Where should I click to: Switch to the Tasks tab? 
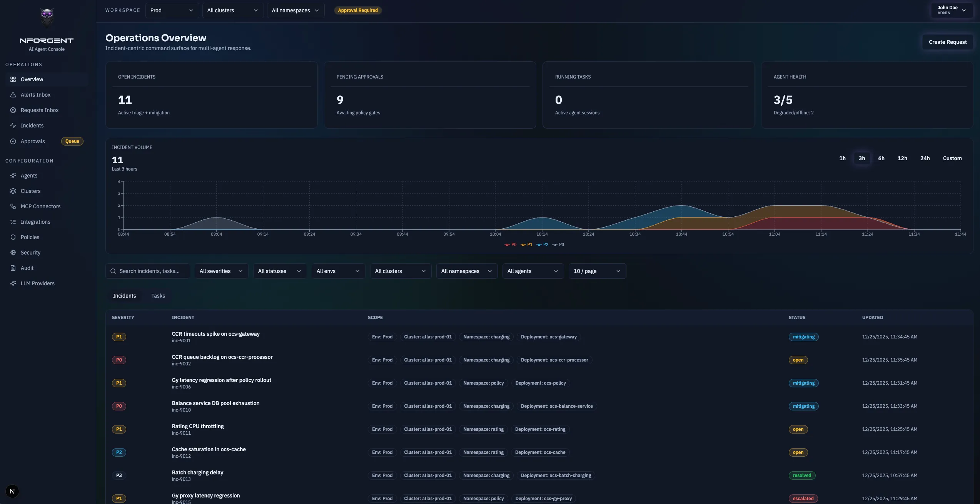[x=158, y=296]
